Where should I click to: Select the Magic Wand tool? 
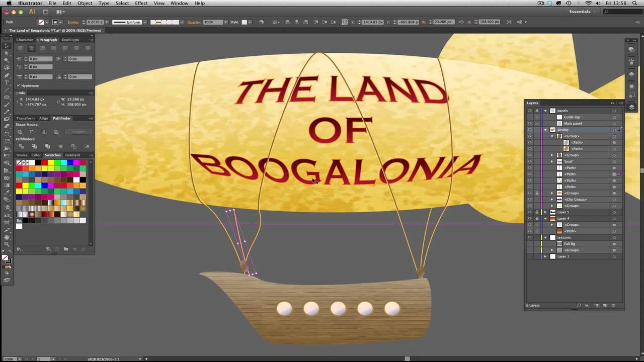pos(7,60)
